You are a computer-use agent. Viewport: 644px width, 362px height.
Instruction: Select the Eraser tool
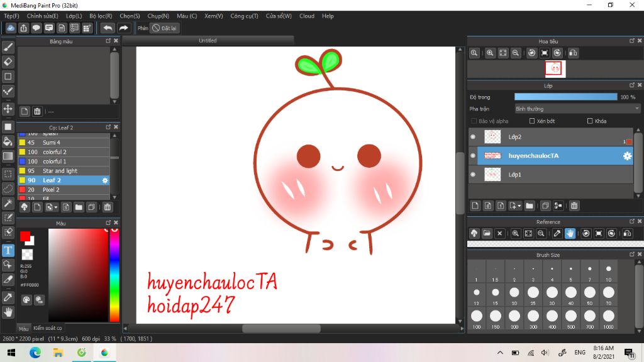tap(8, 62)
